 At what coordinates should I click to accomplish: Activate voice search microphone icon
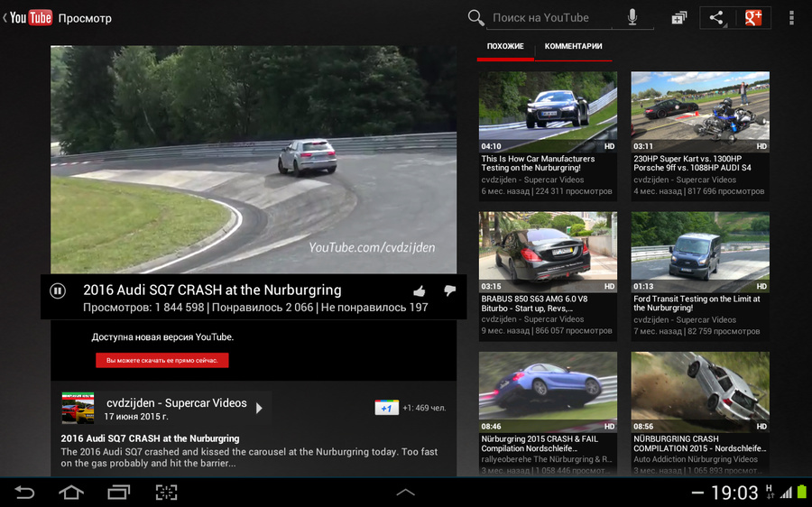click(632, 18)
